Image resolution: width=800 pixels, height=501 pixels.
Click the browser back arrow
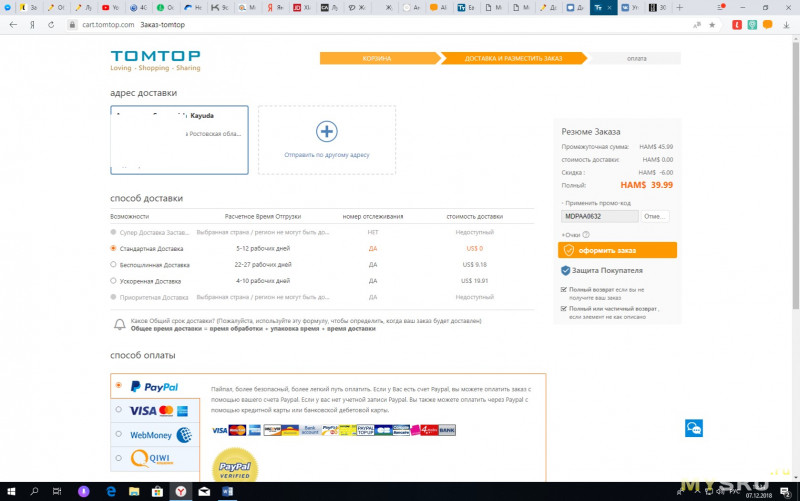pos(13,24)
